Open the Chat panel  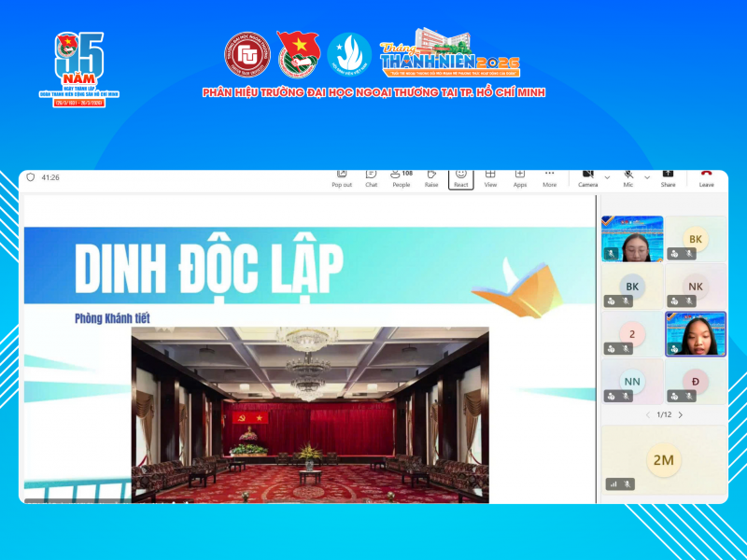pyautogui.click(x=371, y=176)
